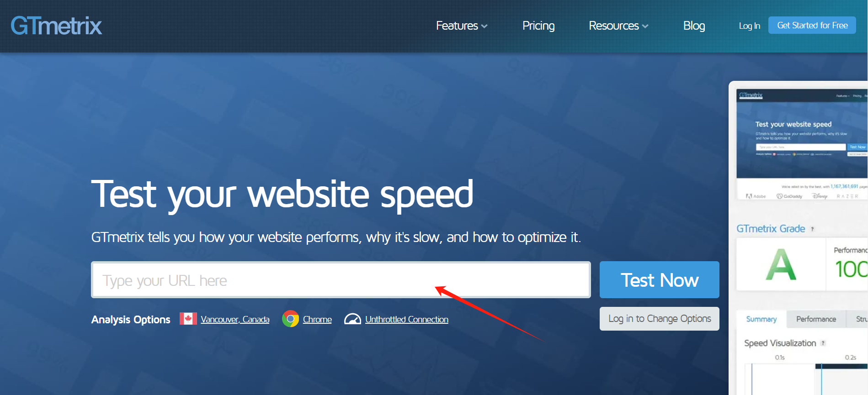This screenshot has width=868, height=395.
Task: Open the Pricing page
Action: point(538,26)
